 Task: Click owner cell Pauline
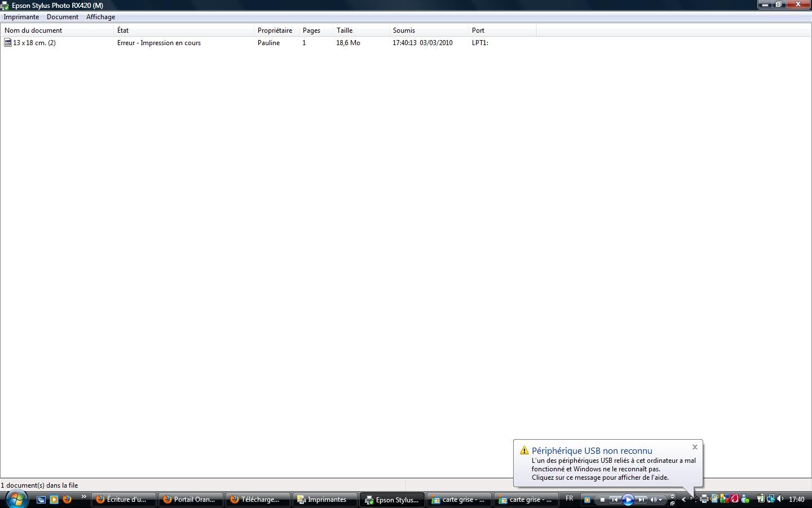click(x=268, y=43)
